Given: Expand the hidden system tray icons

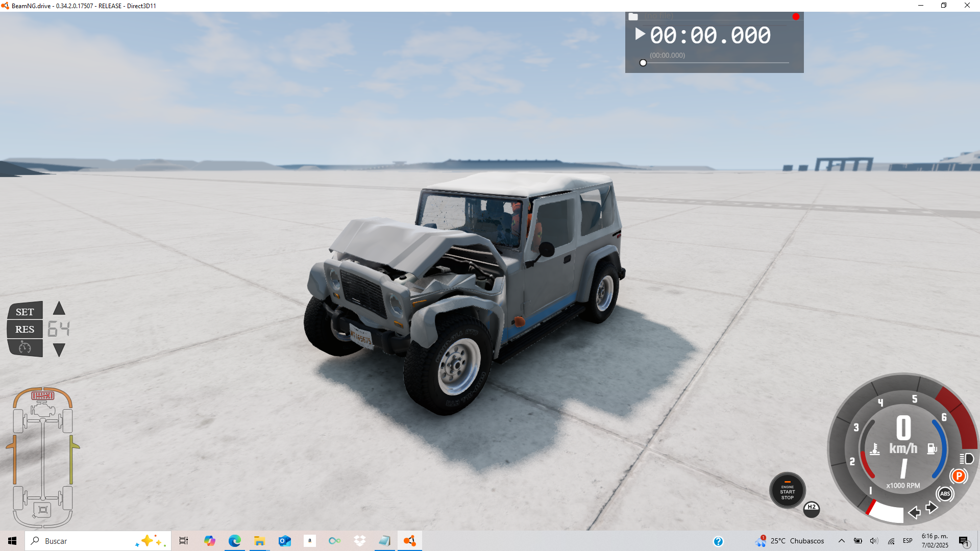Looking at the screenshot, I should click(x=842, y=541).
